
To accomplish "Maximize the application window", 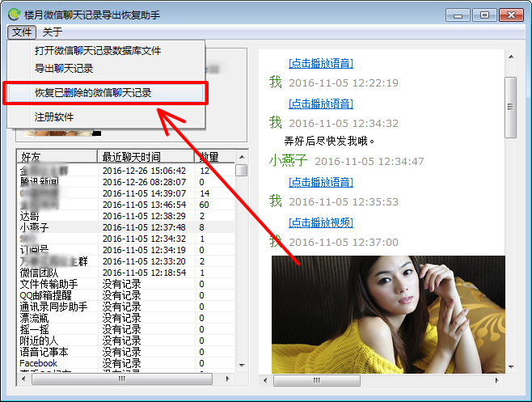I will tap(485, 15).
